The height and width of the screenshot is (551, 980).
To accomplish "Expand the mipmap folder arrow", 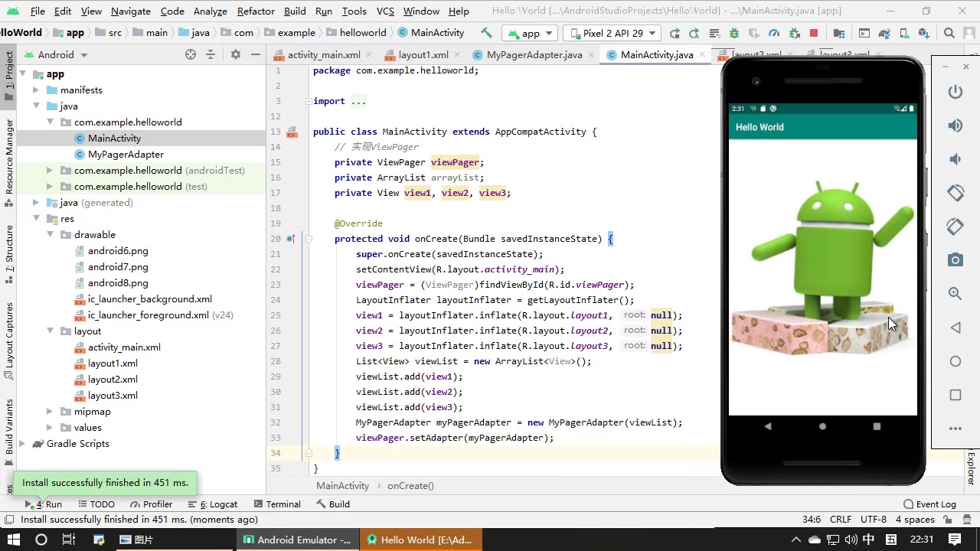I will coord(50,412).
